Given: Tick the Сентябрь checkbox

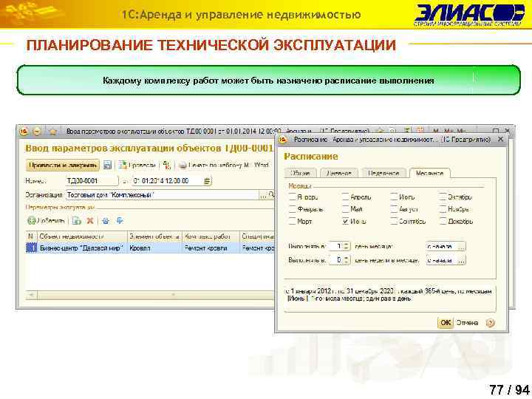Looking at the screenshot, I should pyautogui.click(x=394, y=221).
